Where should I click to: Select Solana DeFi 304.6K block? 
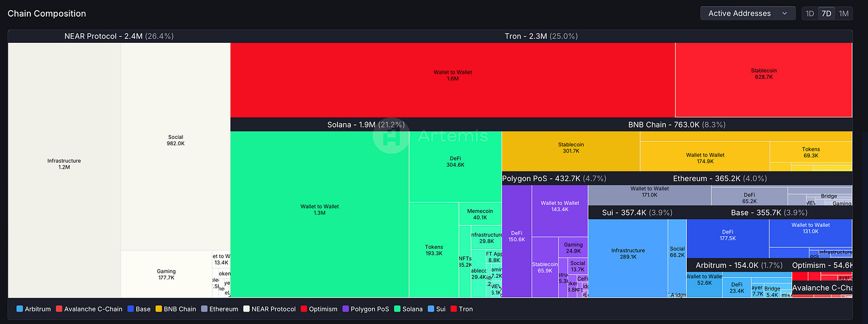tap(455, 167)
